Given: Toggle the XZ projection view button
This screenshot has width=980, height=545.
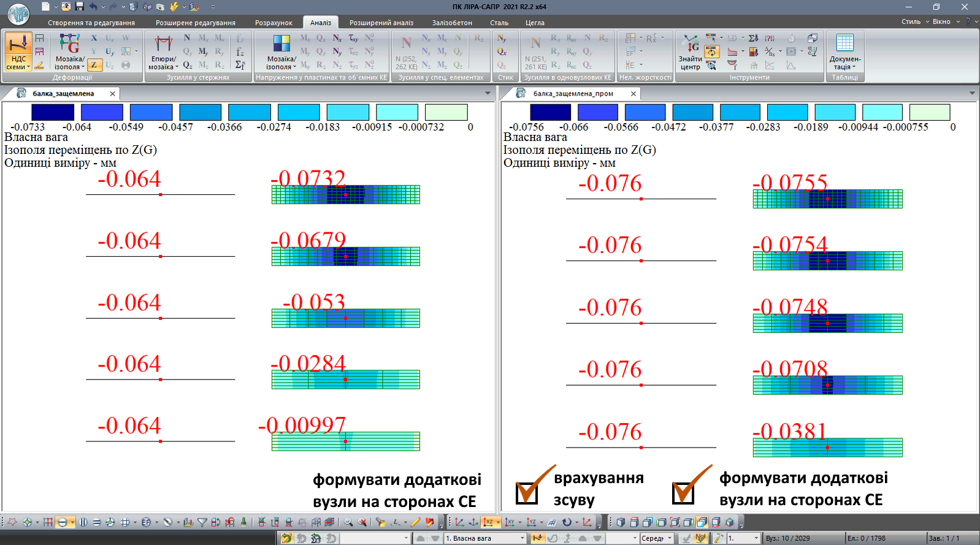Looking at the screenshot, I should click(x=489, y=522).
